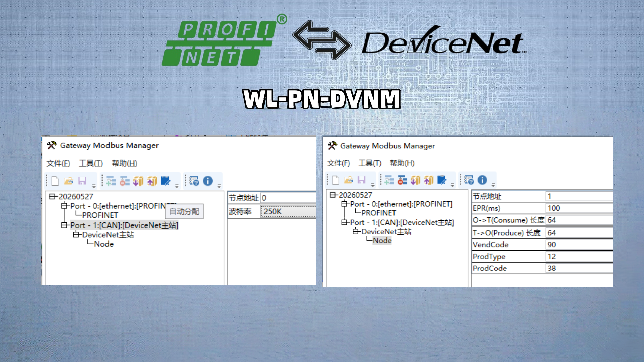Select Port - 1:[CAN]:[DeviceNet主站] in right window
This screenshot has height=362, width=644.
[402, 222]
